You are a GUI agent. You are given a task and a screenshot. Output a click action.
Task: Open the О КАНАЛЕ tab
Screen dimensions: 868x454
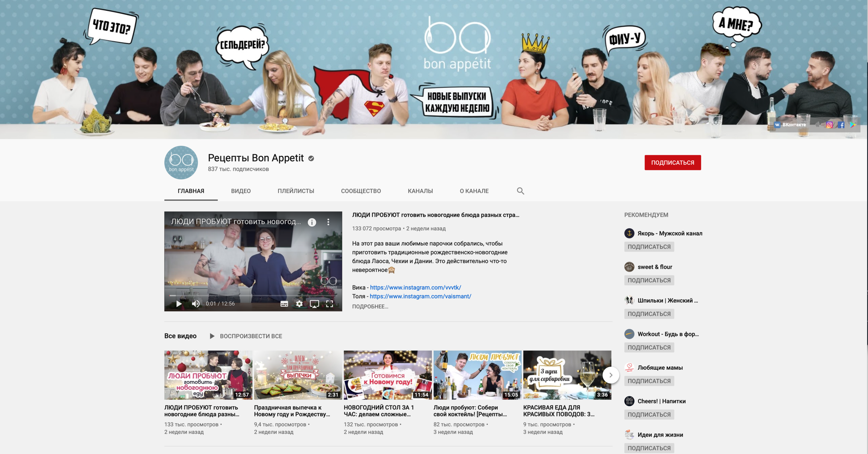(x=474, y=191)
